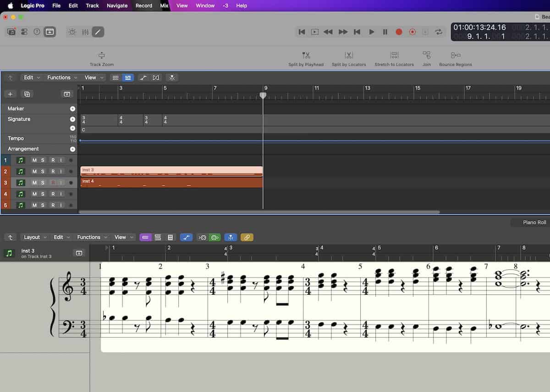The image size is (550, 392).
Task: Open the Navigate menu
Action: (x=117, y=5)
